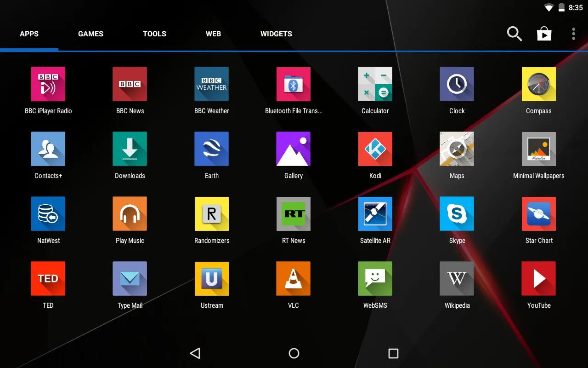The width and height of the screenshot is (588, 368).
Task: Open BBC Weather app icon
Action: click(212, 84)
